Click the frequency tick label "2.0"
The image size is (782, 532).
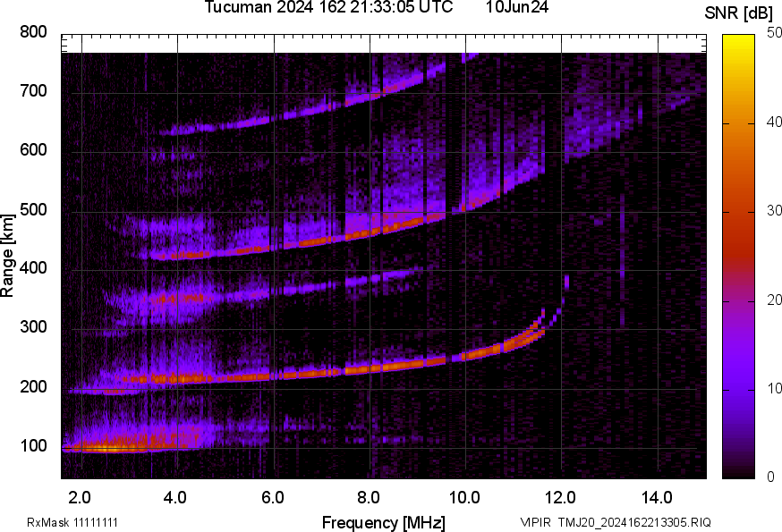point(80,497)
